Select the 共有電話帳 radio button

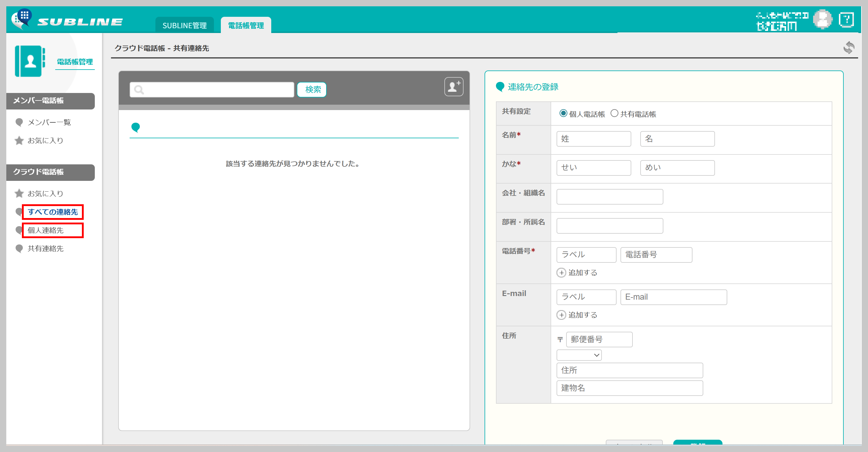(x=614, y=113)
